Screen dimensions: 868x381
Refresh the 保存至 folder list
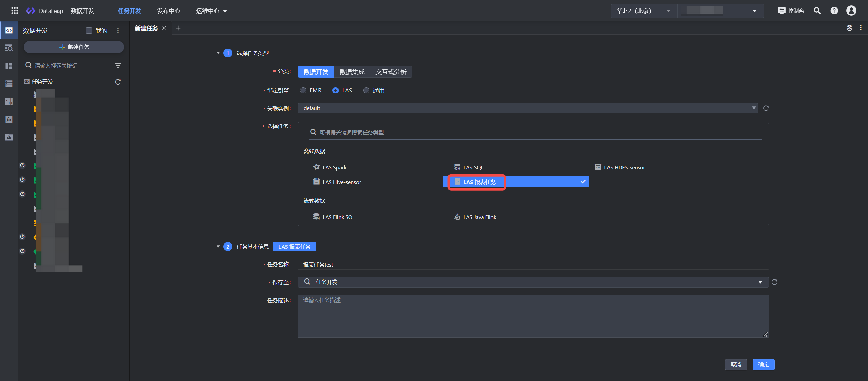click(774, 282)
